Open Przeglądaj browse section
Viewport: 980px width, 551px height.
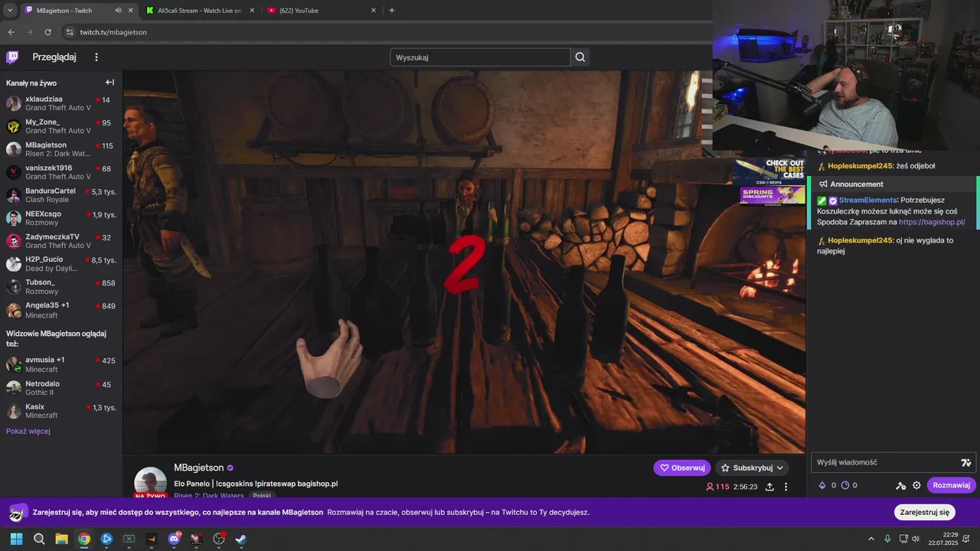coord(54,57)
